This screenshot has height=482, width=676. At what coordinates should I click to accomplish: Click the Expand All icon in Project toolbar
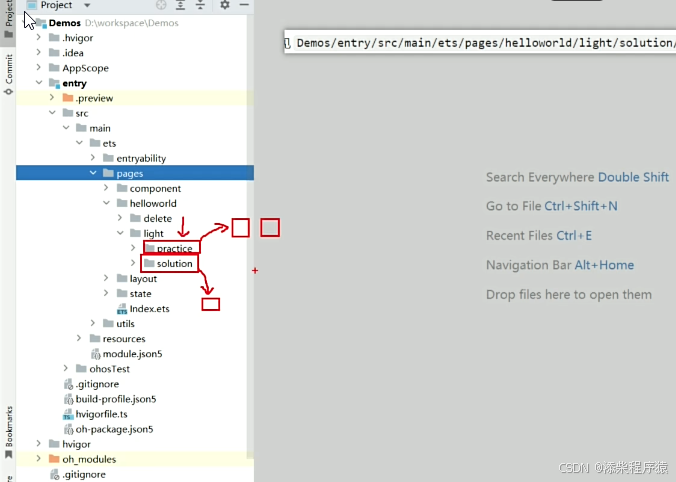coord(180,5)
